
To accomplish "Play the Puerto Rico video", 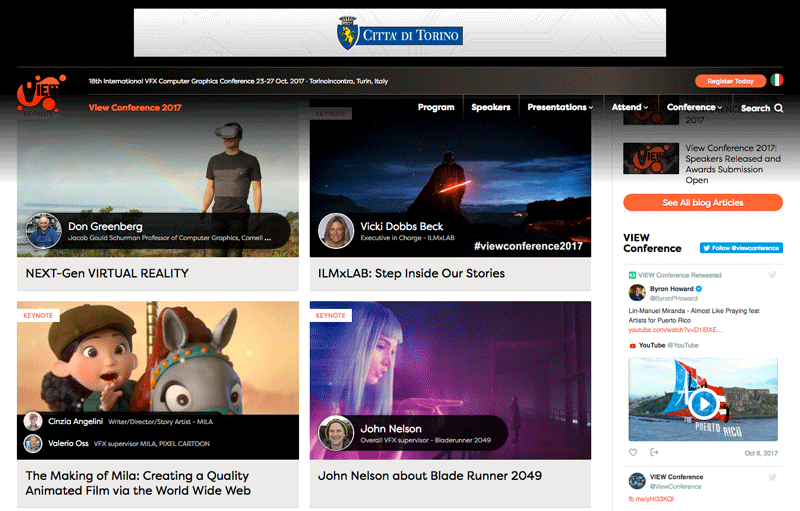I will pos(704,404).
